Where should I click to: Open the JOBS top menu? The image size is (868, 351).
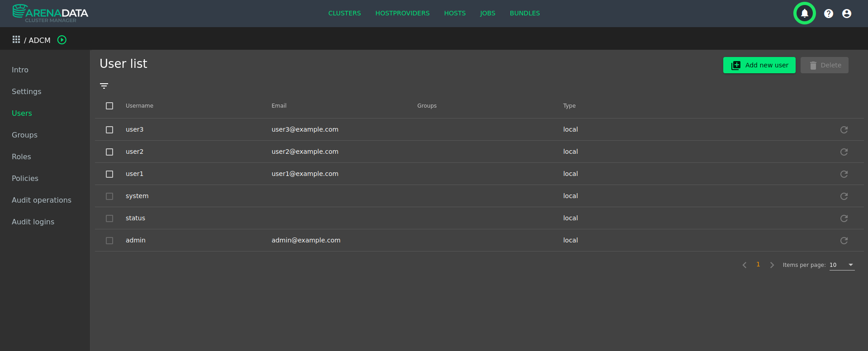pyautogui.click(x=488, y=13)
